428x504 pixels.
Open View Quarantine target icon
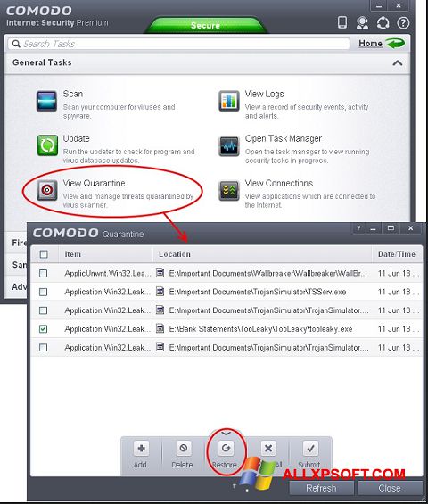[47, 190]
